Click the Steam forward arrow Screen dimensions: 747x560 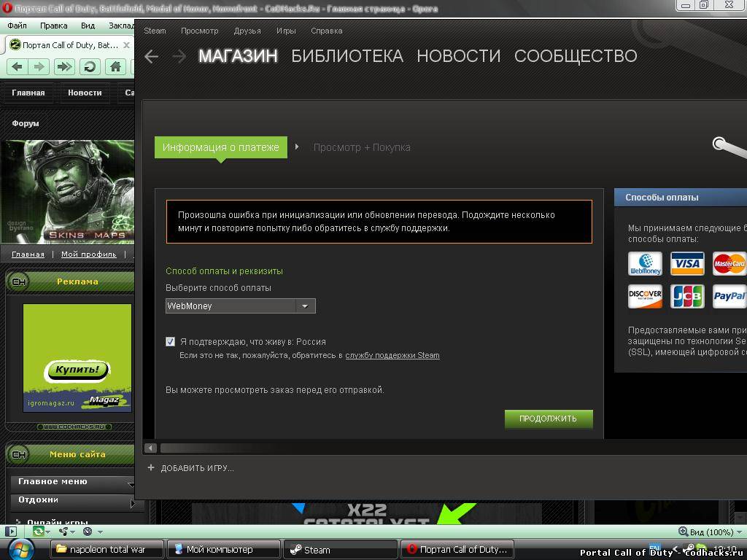[x=179, y=57]
